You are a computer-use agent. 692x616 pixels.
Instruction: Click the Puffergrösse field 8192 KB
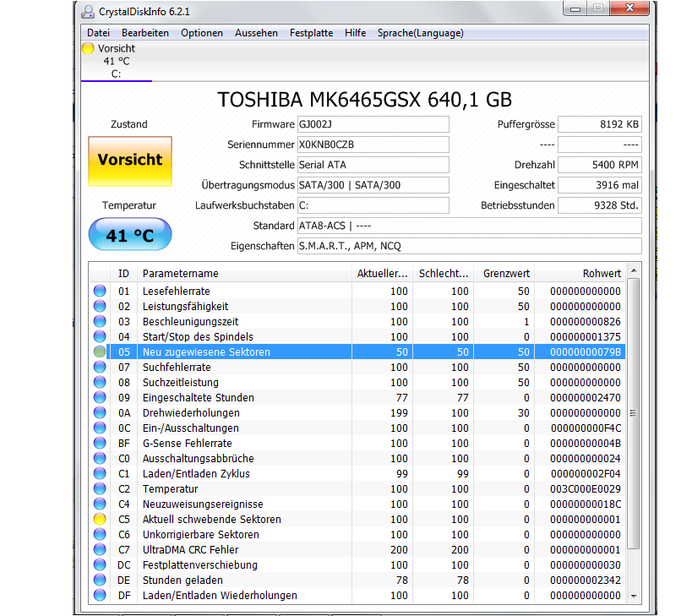600,124
